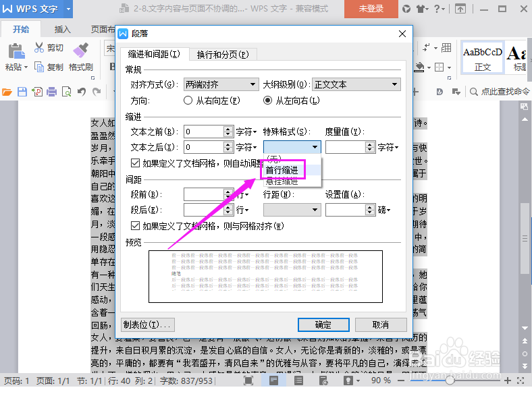Toggle auto-adjust right indent for document grid checkbox
This screenshot has height=394, width=532.
pyautogui.click(x=136, y=163)
